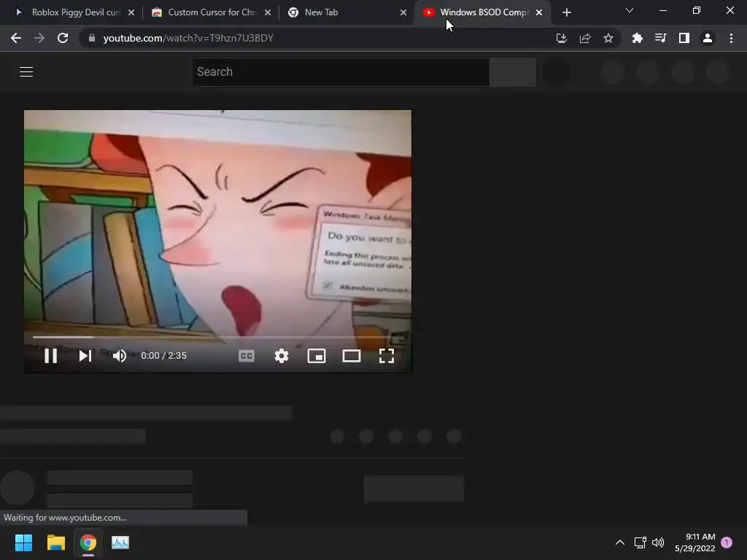Close the Custom Cursor tab

point(268,12)
